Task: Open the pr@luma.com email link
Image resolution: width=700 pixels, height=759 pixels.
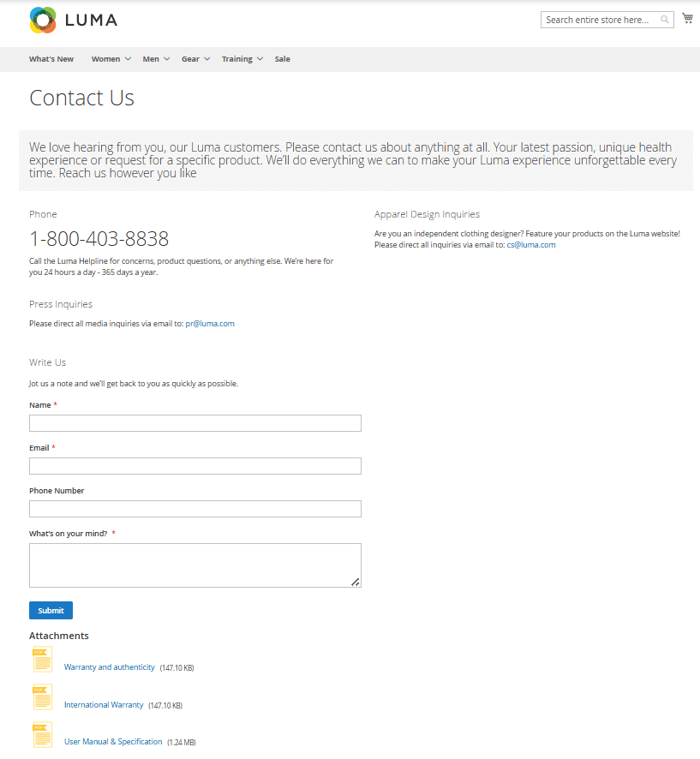Action: (210, 323)
